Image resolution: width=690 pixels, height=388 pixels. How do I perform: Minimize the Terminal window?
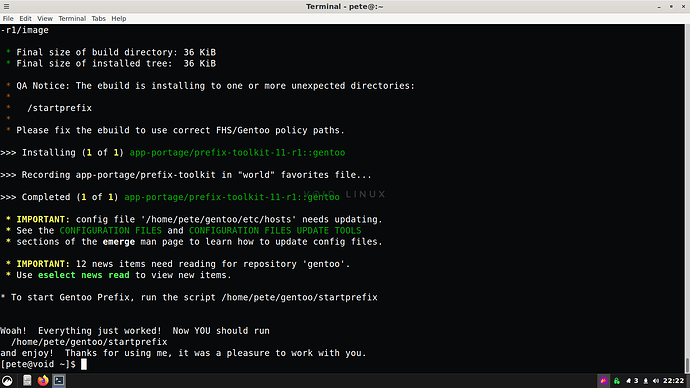[x=659, y=7]
